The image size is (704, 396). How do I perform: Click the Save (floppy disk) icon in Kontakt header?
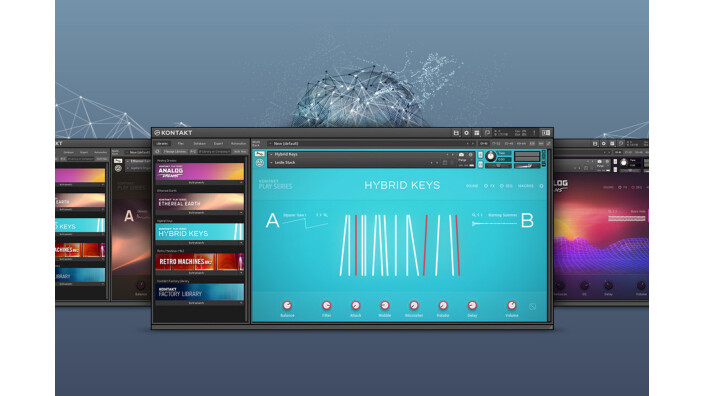coord(456,133)
